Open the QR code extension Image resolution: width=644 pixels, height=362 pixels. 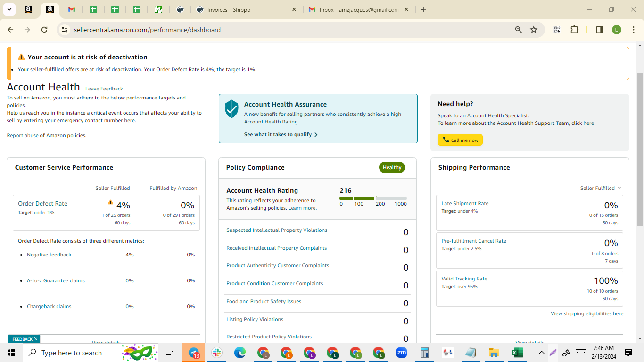(557, 30)
